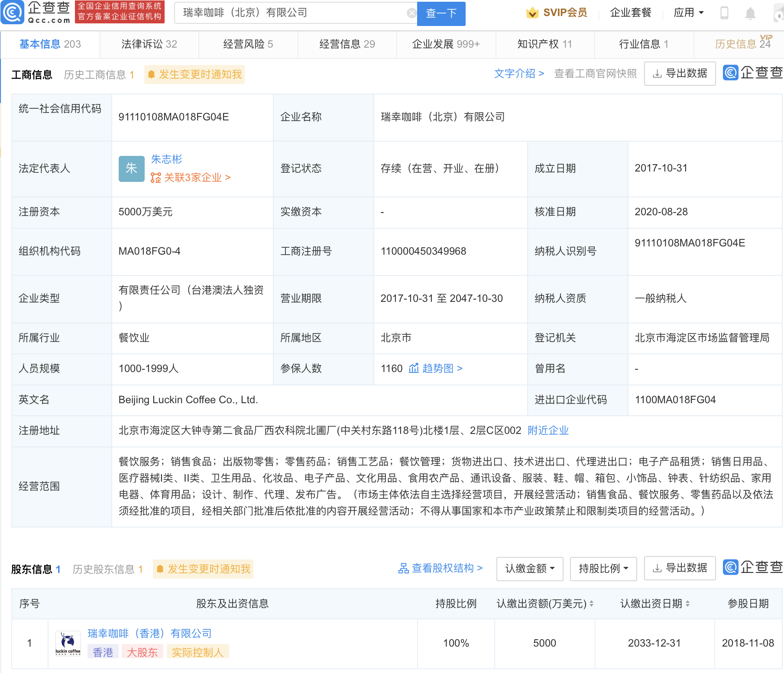Open the 认缴金额 filter dropdown
This screenshot has width=784, height=673.
pos(529,569)
